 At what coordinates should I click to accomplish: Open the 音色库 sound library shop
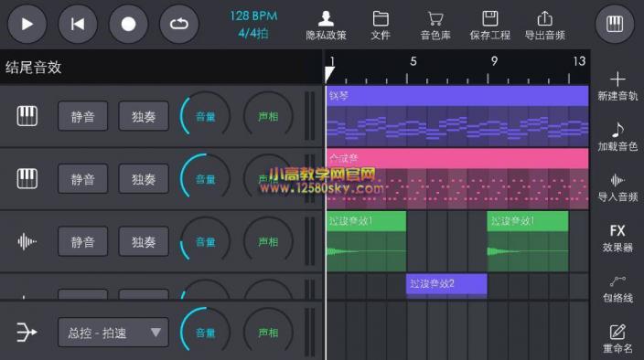coord(435,26)
